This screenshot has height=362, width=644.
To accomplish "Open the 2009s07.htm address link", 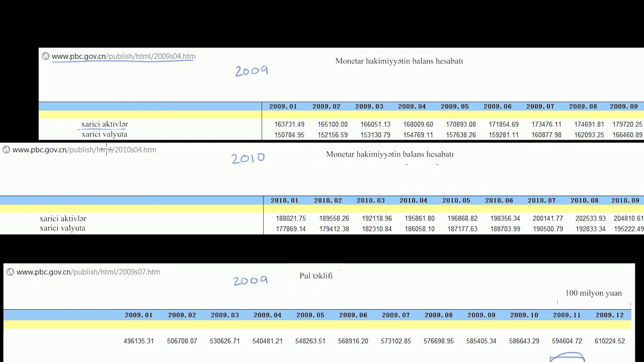I will [88, 272].
